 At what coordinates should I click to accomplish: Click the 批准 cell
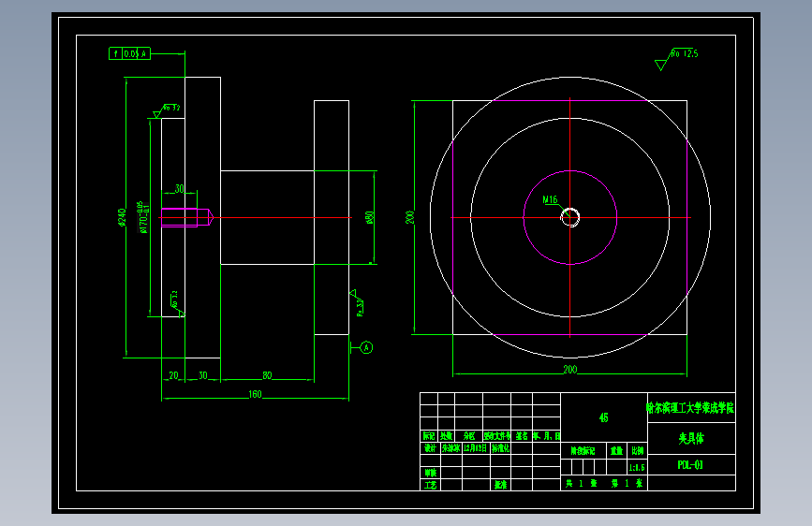[x=501, y=485]
